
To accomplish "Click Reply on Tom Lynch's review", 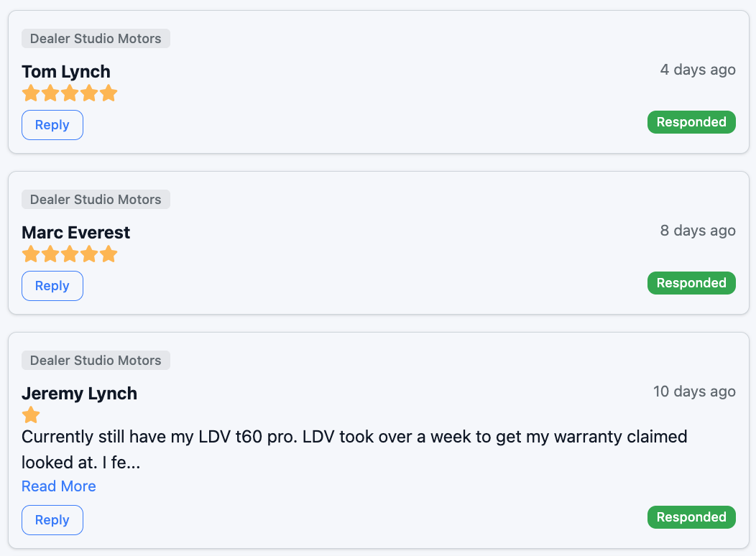I will point(52,125).
